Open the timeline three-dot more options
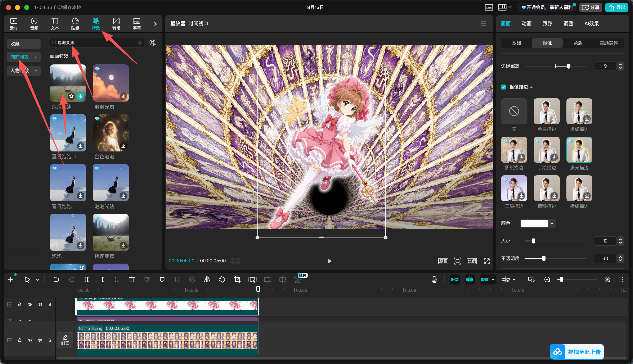Viewport: 633px width, 364px height. click(623, 279)
